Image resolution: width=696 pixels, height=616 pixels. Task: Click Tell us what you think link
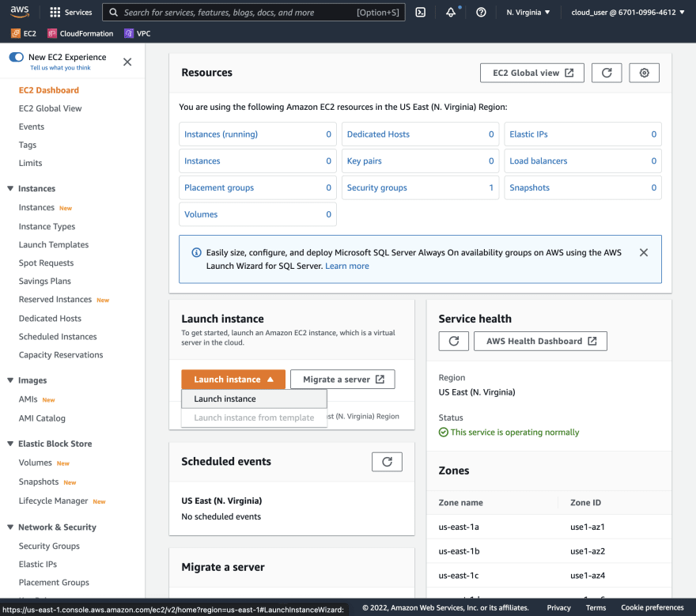[60, 68]
